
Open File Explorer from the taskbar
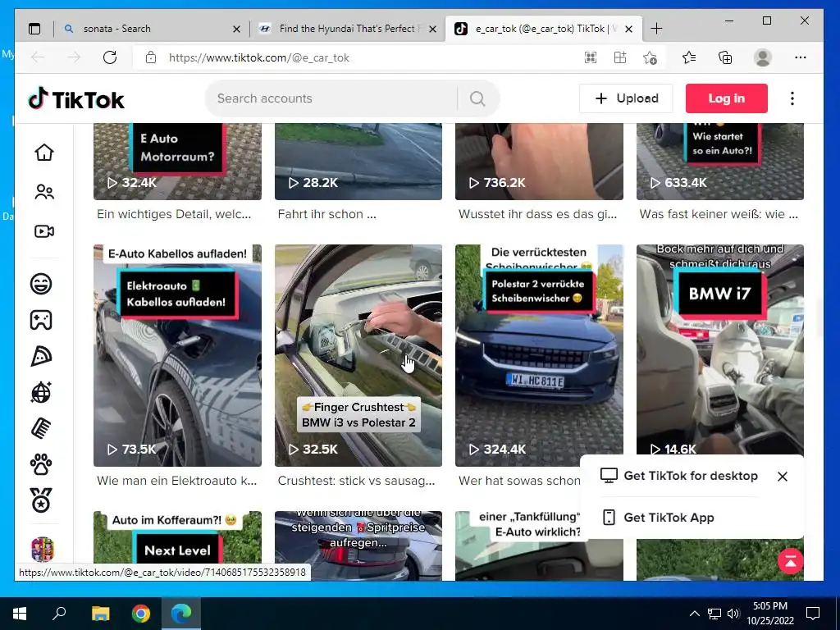[x=101, y=614]
